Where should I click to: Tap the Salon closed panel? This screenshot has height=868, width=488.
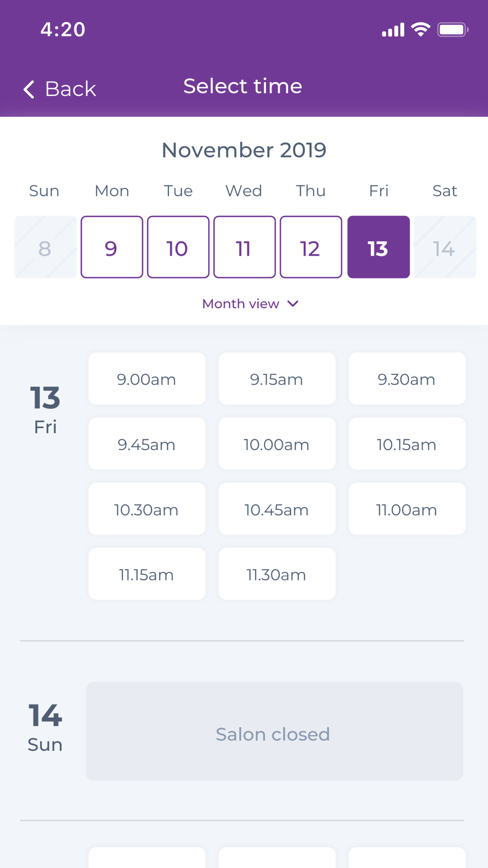tap(274, 731)
